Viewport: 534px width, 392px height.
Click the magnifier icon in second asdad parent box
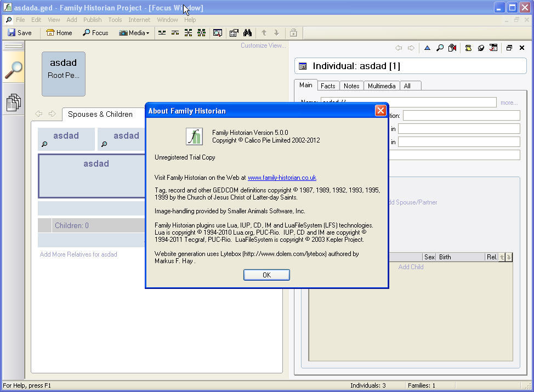[104, 144]
